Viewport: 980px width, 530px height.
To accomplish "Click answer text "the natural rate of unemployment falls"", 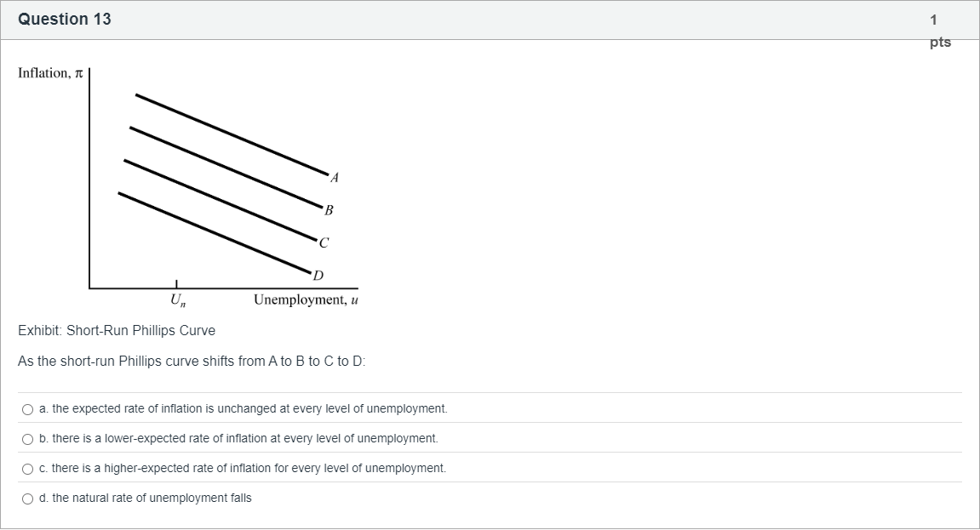I will (x=152, y=499).
